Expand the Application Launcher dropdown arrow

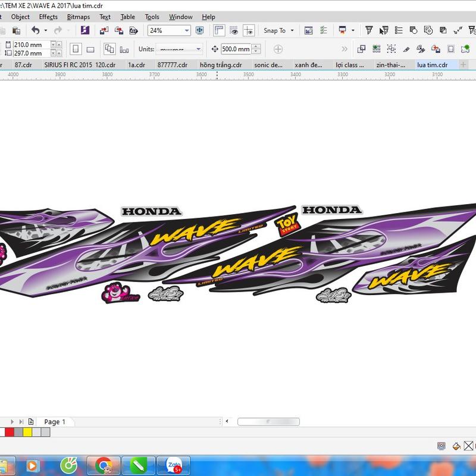click(353, 30)
